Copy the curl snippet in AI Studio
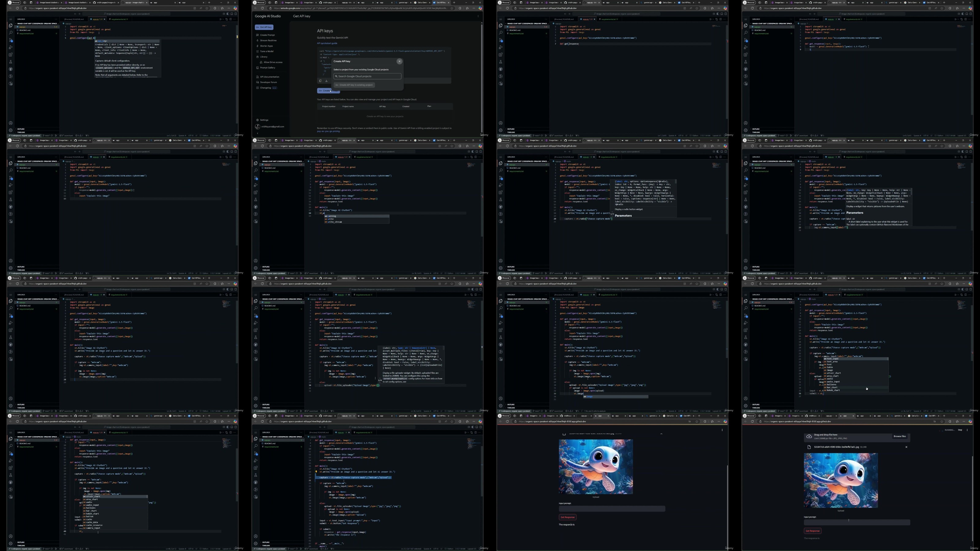This screenshot has height=551, width=980. 320,81
